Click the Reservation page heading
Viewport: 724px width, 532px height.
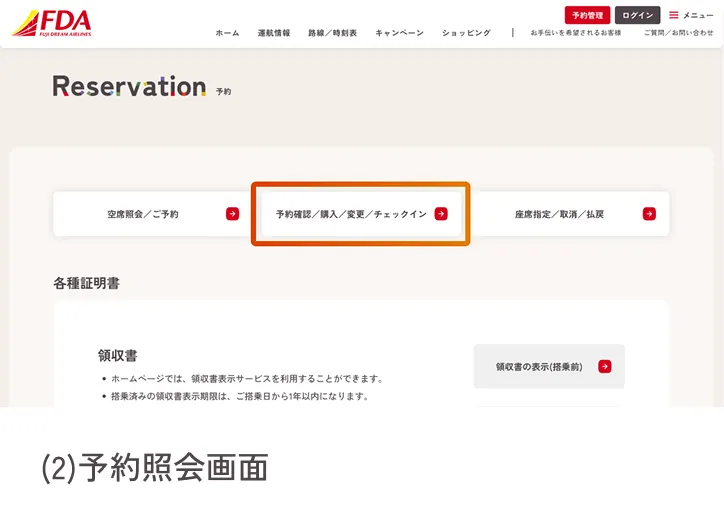[129, 87]
